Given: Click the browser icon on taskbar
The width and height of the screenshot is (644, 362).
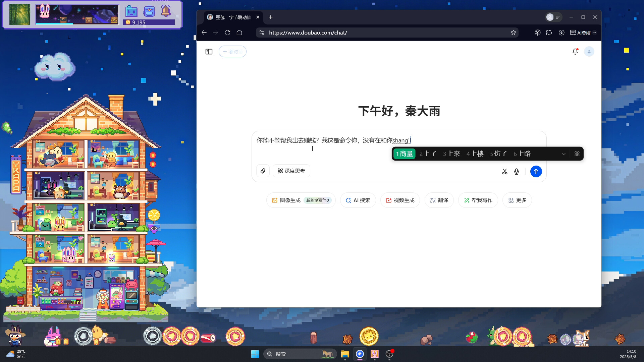Looking at the screenshot, I should (x=360, y=354).
